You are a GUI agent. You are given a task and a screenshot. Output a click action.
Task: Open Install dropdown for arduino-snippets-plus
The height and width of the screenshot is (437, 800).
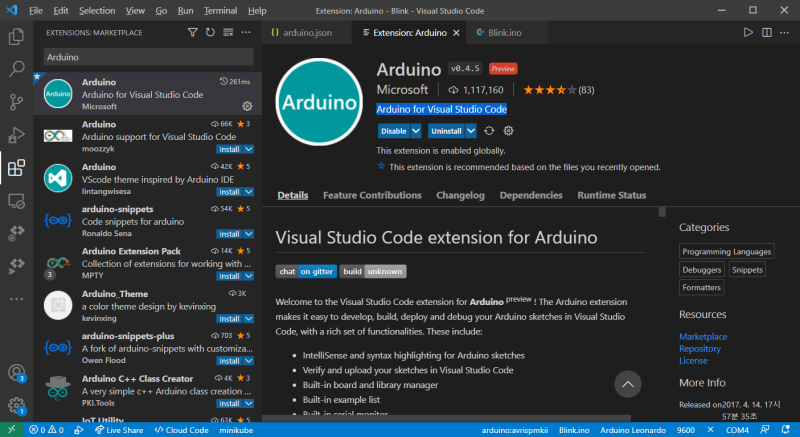click(248, 361)
